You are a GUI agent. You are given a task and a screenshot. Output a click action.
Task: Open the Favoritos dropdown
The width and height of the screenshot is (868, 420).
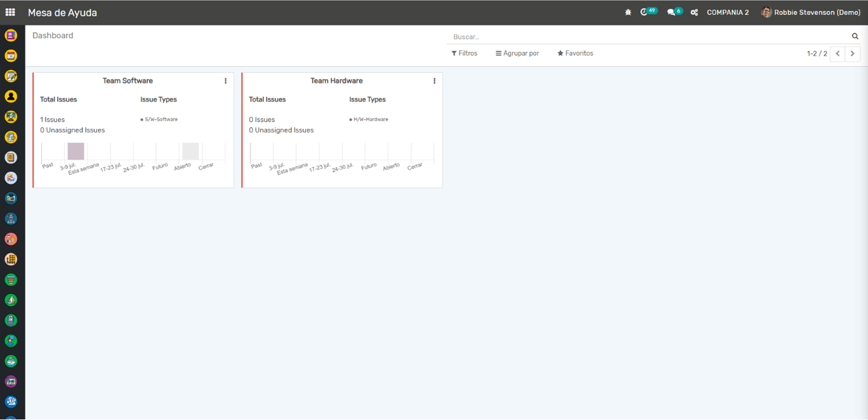pos(575,53)
